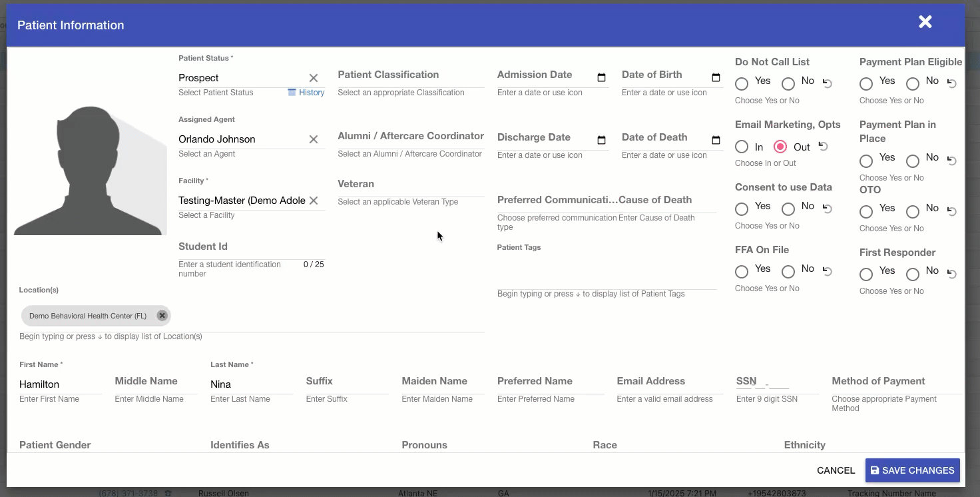The image size is (980, 497).
Task: Open the Admission Date calendar picker
Action: [601, 78]
